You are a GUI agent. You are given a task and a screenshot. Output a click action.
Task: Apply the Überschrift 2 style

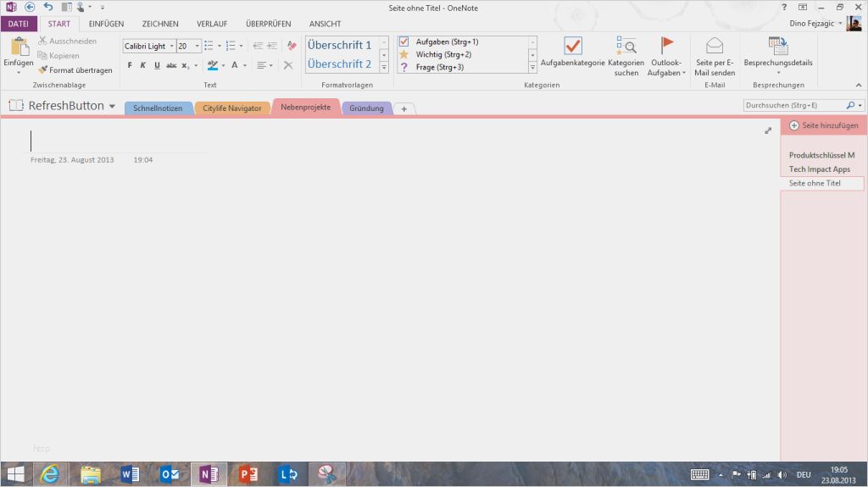340,64
